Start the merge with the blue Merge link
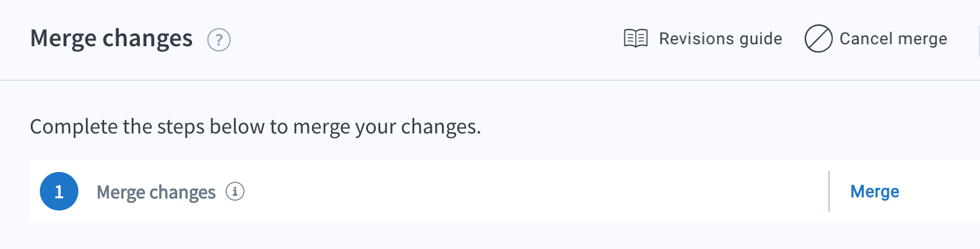 click(875, 191)
